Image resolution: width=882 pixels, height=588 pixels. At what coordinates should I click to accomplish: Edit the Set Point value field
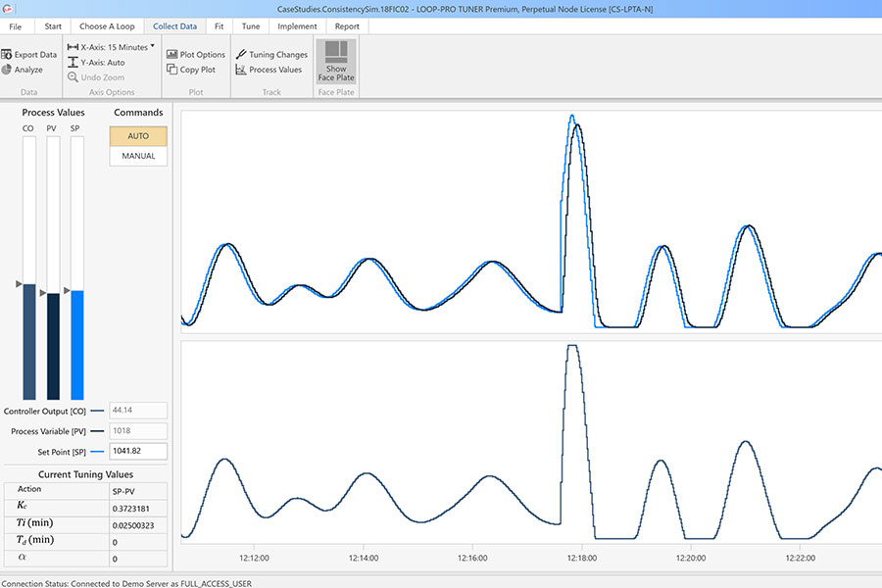(x=137, y=451)
